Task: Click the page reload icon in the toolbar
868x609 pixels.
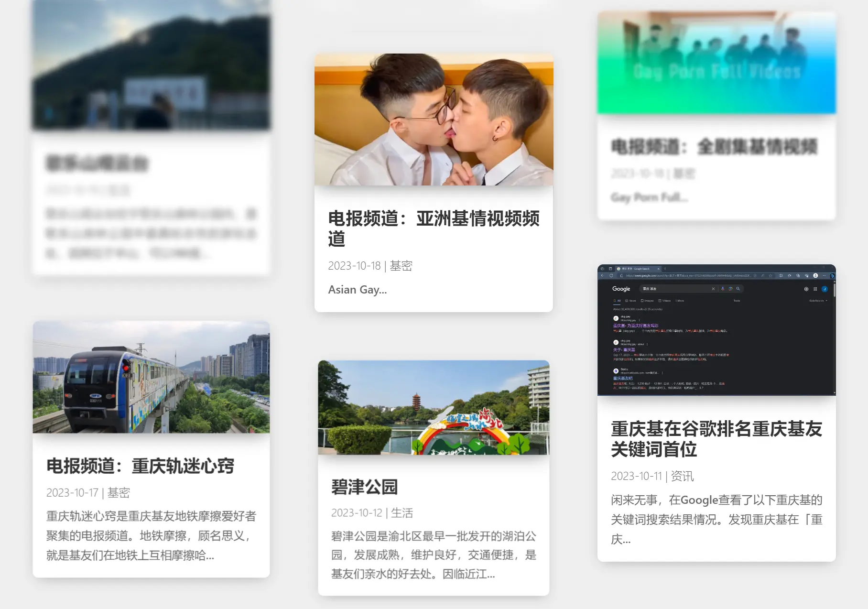Action: point(611,275)
